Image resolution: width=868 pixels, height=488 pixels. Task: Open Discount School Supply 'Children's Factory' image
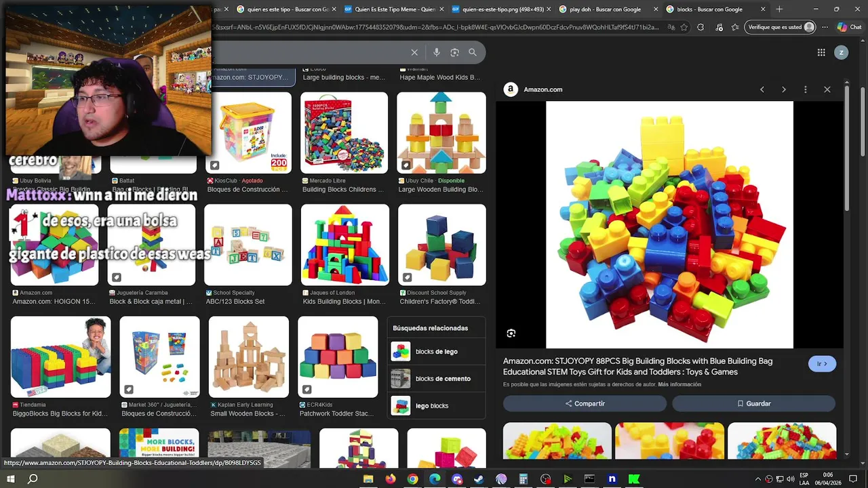[442, 245]
